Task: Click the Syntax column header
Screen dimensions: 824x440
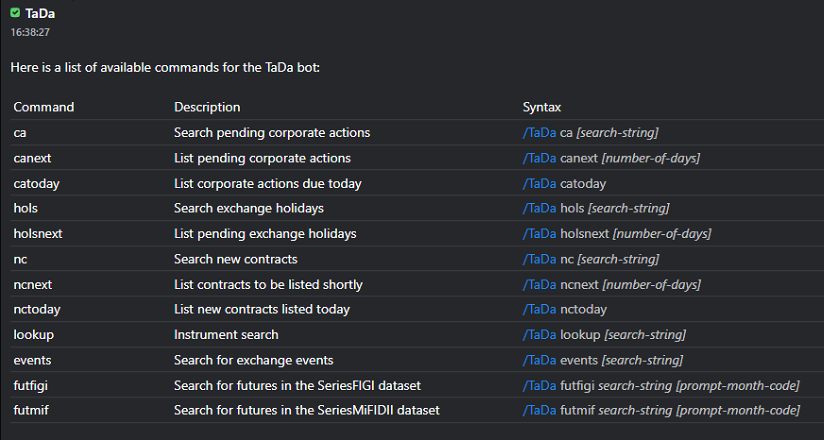Action: (x=541, y=107)
